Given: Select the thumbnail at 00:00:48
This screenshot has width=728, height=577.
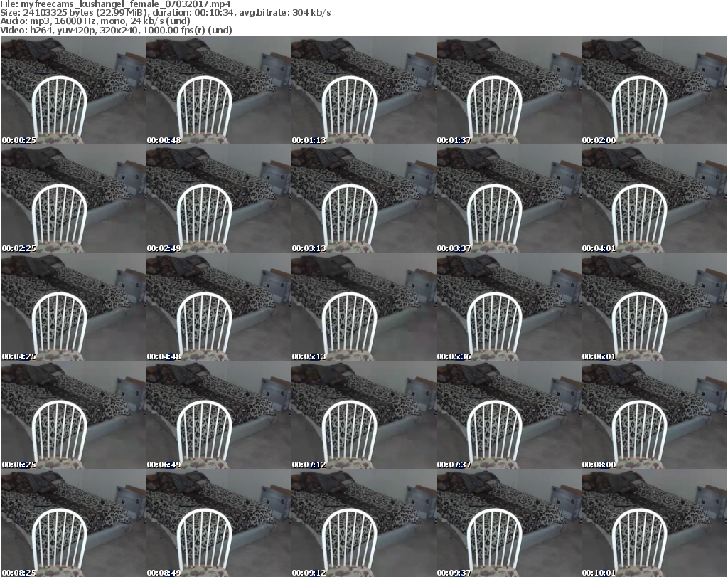Looking at the screenshot, I should [x=219, y=90].
